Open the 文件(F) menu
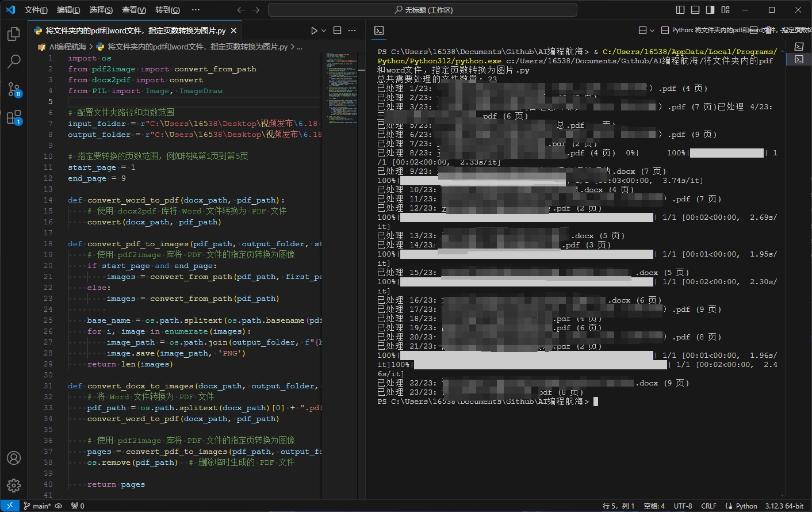This screenshot has height=512, width=812. click(36, 10)
